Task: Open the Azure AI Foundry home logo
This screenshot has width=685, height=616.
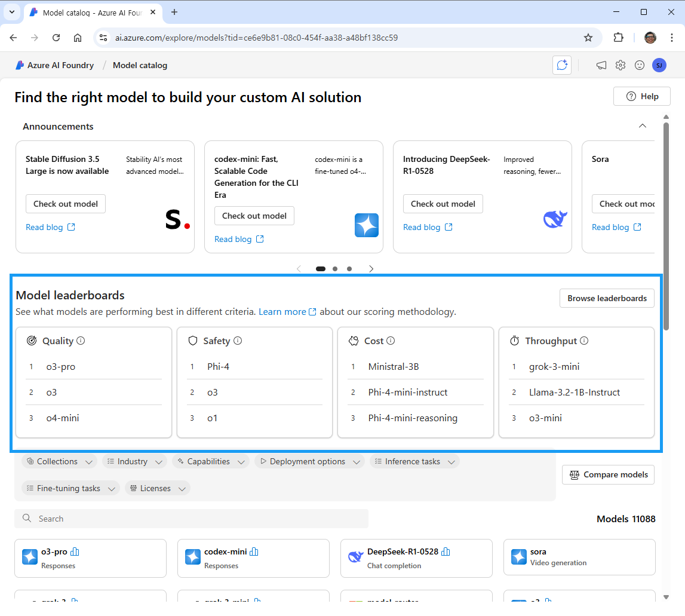Action: 20,65
